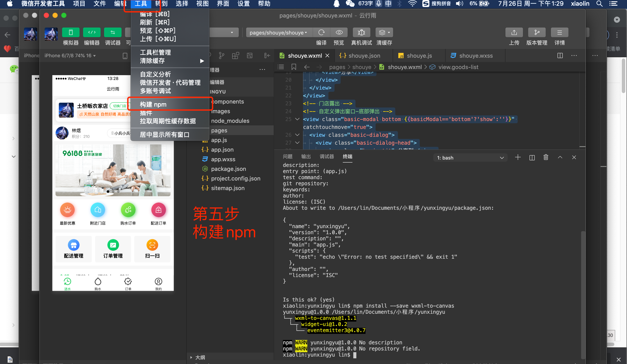The image size is (627, 364).
Task: Toggle the 调试器 debugger panel button
Action: pos(113,33)
